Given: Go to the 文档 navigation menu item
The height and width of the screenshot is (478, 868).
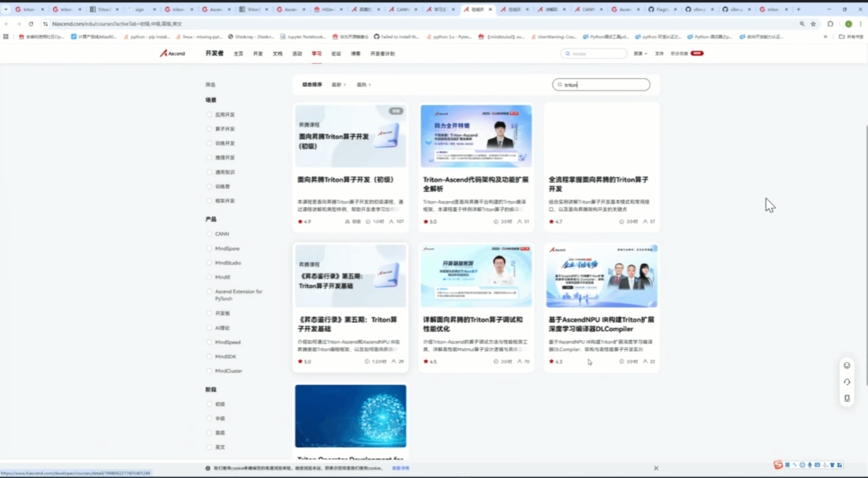Looking at the screenshot, I should (x=277, y=53).
